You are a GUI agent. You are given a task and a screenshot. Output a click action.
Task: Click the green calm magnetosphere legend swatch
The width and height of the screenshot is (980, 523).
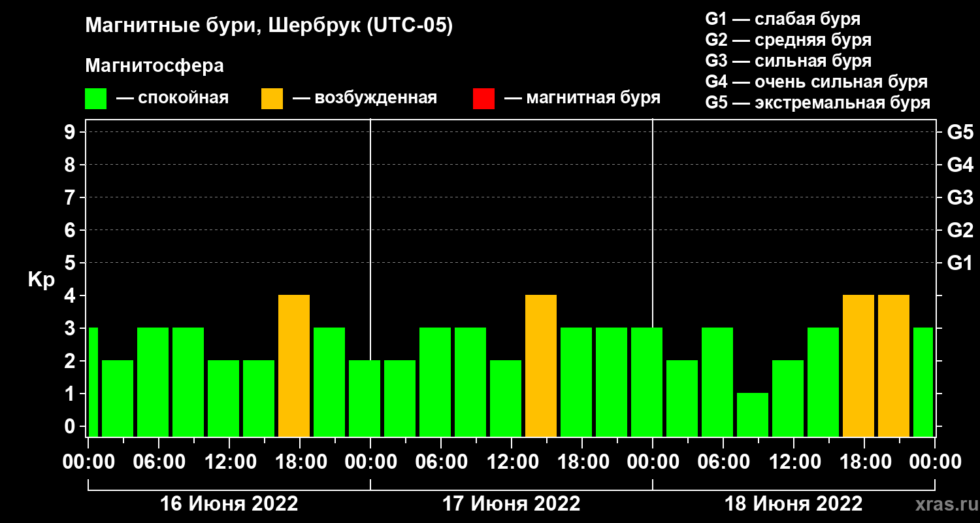[x=95, y=99]
